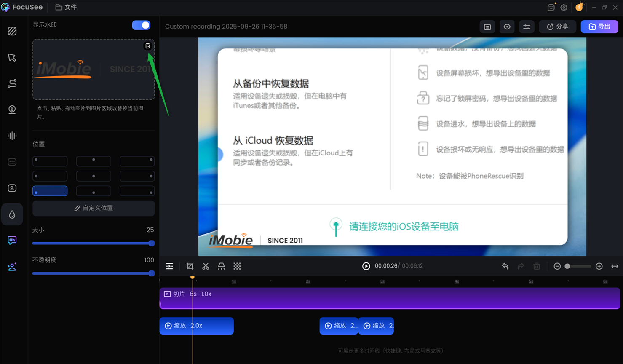The width and height of the screenshot is (623, 364).
Task: Select top-right watermark position
Action: pos(137,161)
